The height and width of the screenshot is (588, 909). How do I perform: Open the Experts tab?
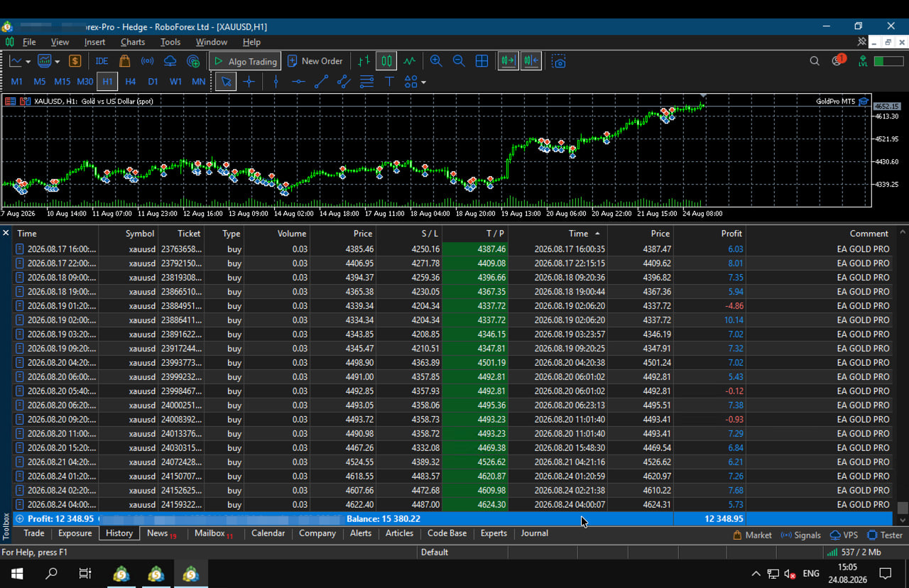click(494, 533)
